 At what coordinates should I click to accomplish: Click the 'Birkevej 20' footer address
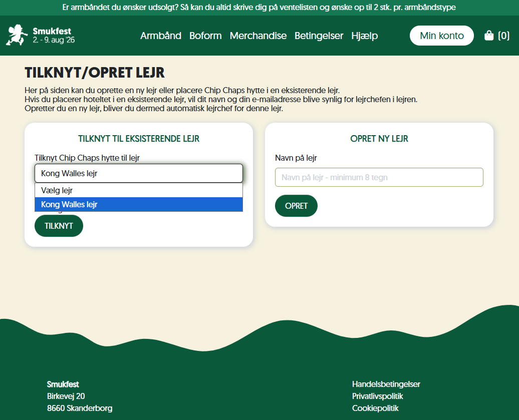pyautogui.click(x=66, y=396)
